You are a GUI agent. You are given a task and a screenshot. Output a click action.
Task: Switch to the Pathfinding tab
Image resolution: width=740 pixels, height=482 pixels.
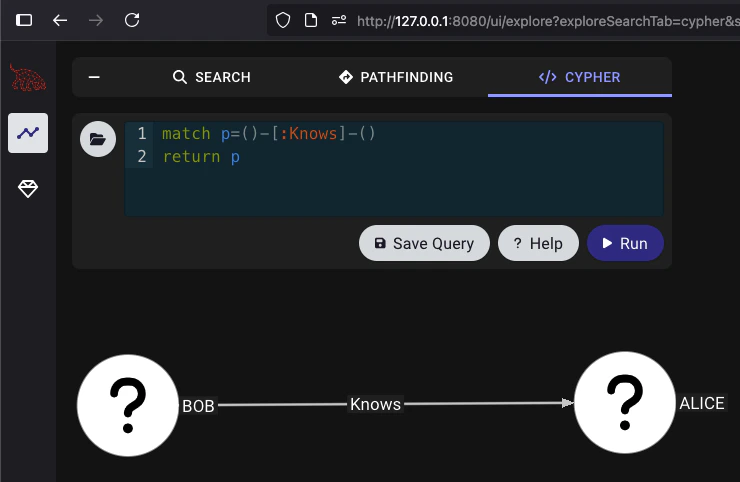(396, 77)
